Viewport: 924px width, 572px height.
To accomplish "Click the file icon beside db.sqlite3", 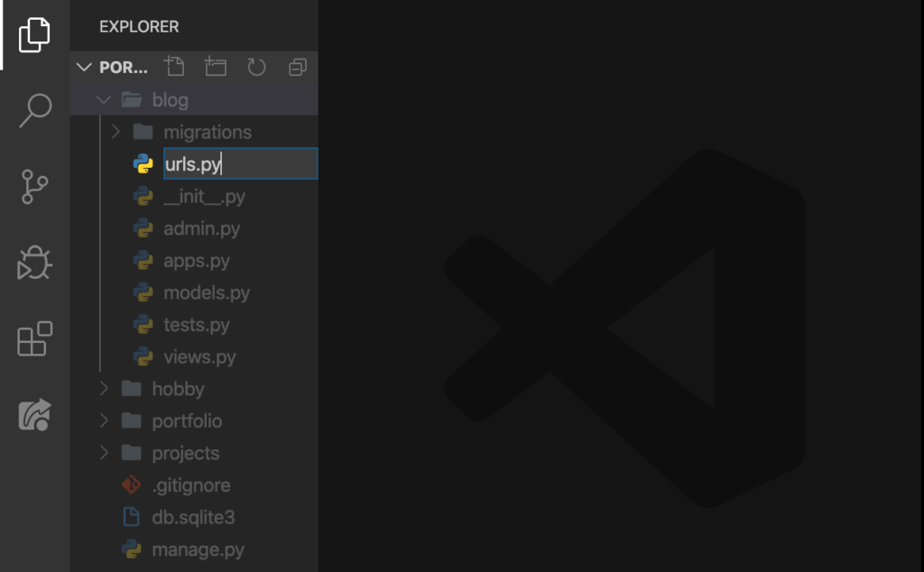I will point(132,517).
